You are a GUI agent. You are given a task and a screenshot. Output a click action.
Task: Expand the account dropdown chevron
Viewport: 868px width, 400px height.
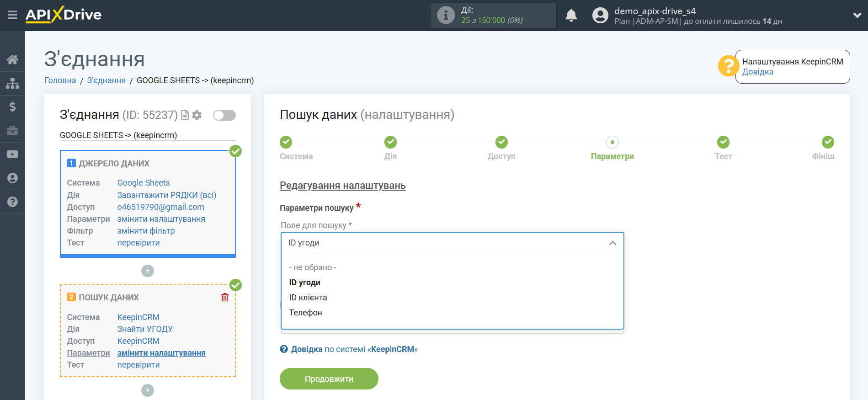coord(857,16)
